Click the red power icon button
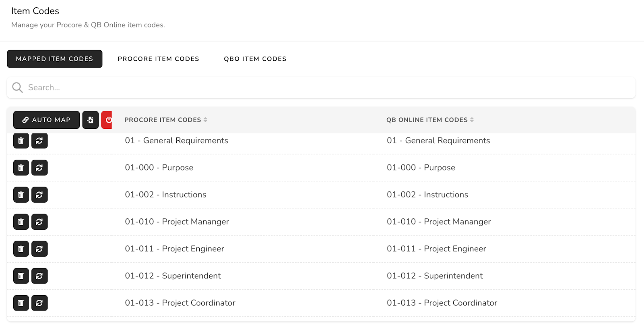The image size is (644, 329). coord(107,120)
